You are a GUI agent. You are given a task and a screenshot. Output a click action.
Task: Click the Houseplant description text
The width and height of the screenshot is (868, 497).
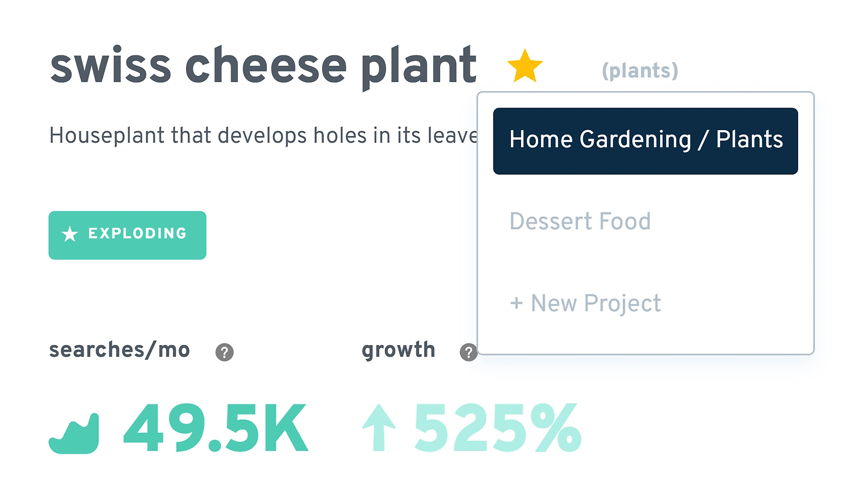[263, 135]
